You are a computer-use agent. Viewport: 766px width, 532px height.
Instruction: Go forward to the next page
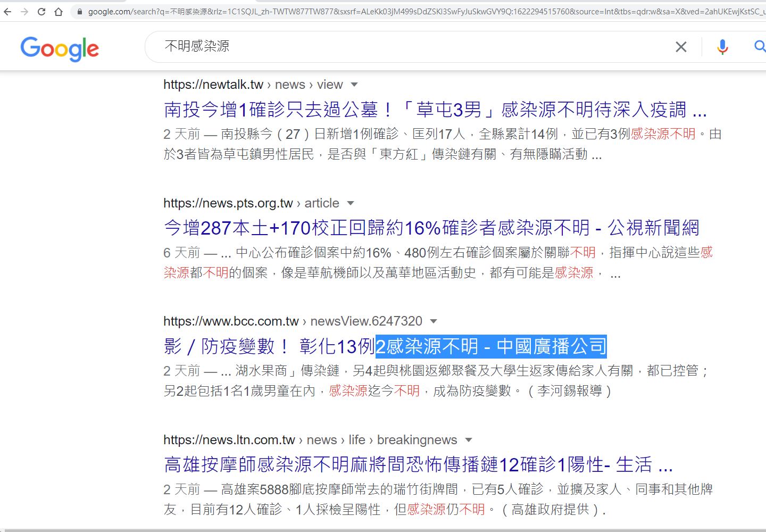[x=24, y=12]
